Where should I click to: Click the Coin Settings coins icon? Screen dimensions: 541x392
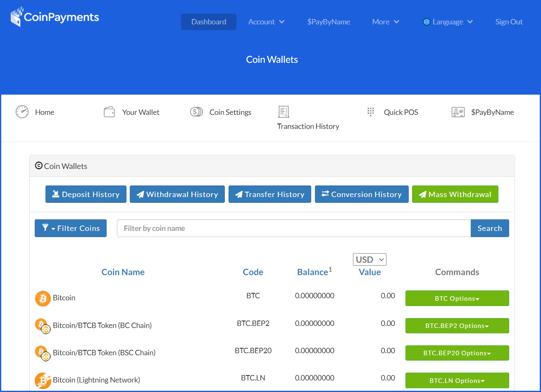196,112
